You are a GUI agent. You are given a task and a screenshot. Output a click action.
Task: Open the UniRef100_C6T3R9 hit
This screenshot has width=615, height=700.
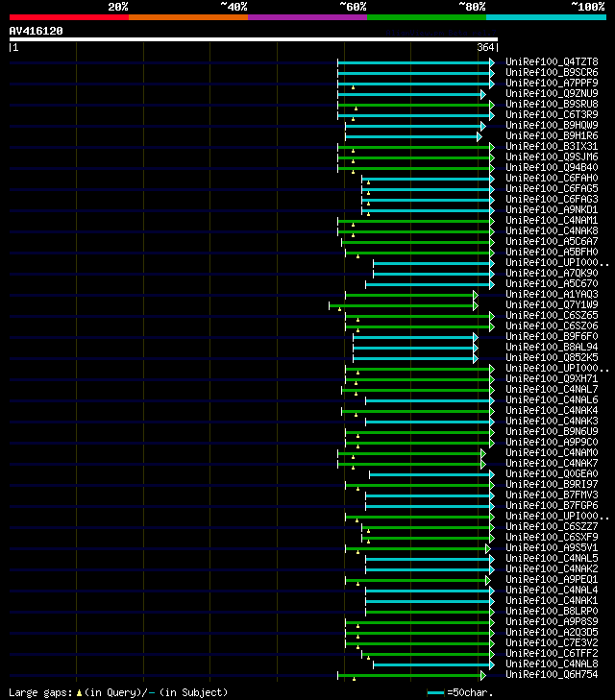(x=552, y=114)
